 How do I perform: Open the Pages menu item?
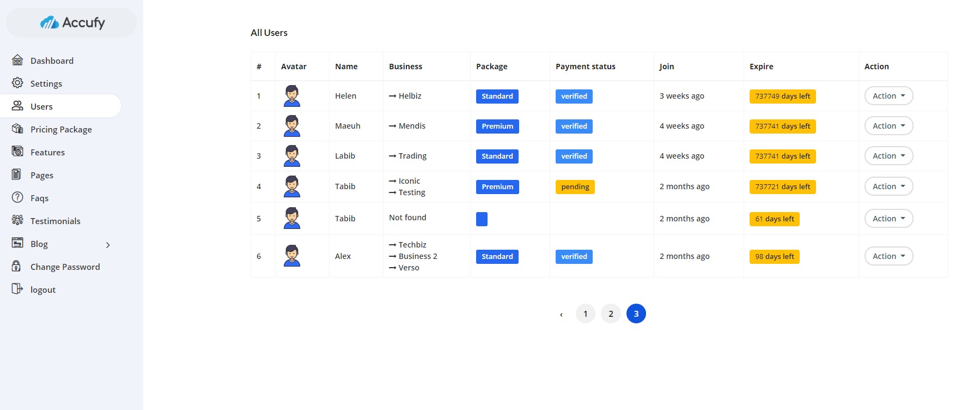(42, 175)
